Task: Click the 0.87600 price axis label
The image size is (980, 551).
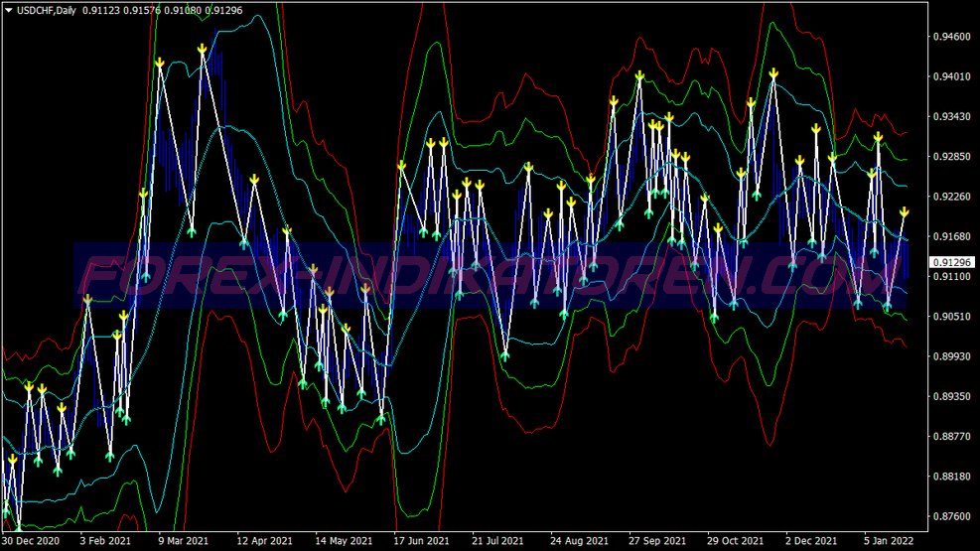Action: pos(950,516)
